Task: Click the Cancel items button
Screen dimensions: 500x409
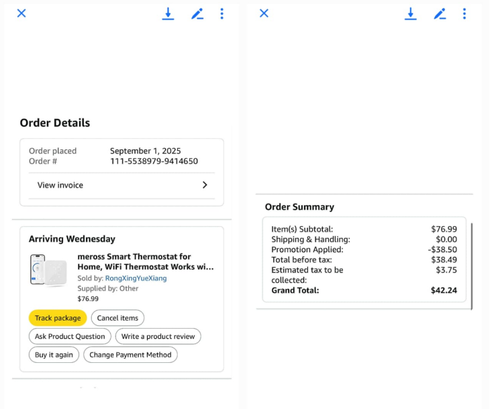Action: (117, 318)
